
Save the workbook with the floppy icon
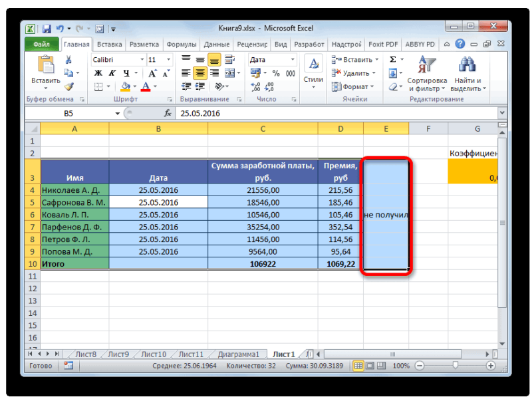click(47, 29)
